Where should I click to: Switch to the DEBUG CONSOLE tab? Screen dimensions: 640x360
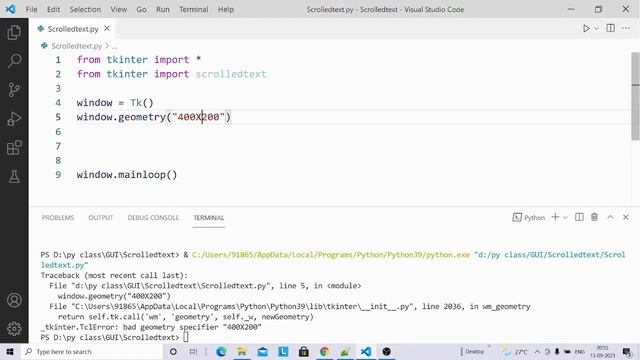pos(153,218)
